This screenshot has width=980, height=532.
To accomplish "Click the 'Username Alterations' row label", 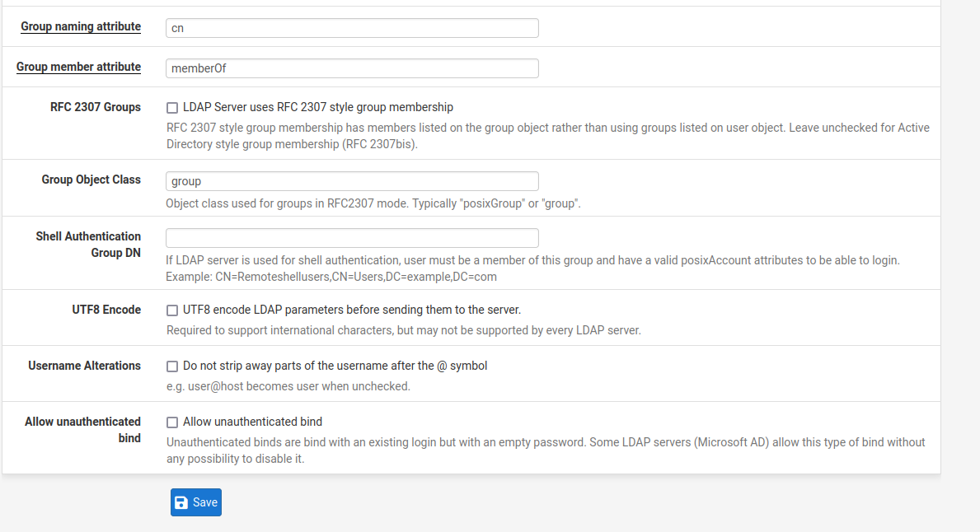I will point(84,366).
